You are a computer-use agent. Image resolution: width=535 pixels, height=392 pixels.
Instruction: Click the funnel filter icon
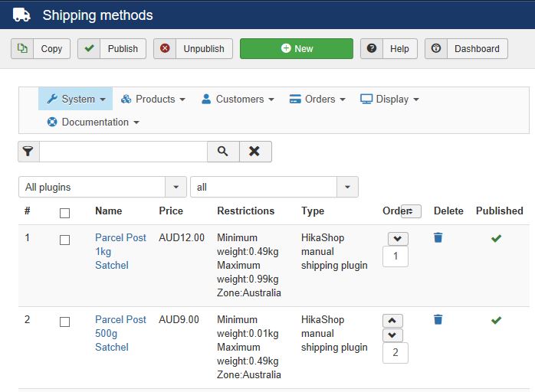click(28, 152)
